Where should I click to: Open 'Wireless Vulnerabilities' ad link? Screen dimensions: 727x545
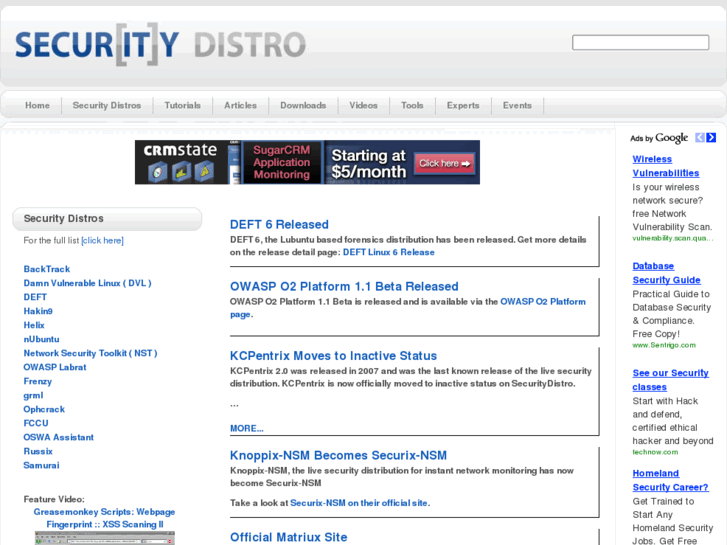(x=666, y=166)
